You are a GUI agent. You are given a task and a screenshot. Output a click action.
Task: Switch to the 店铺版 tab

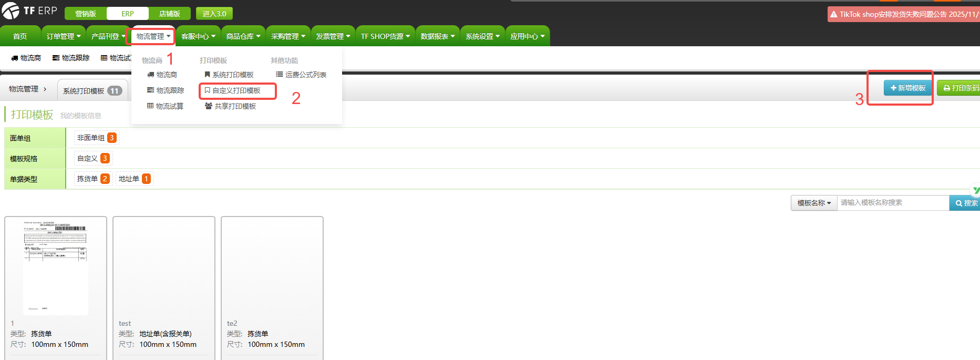169,14
